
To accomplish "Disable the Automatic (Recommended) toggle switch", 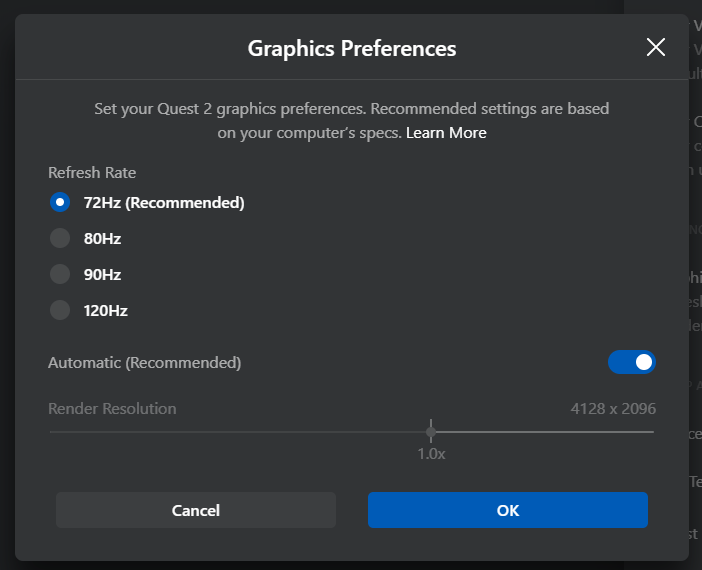I will (x=632, y=362).
